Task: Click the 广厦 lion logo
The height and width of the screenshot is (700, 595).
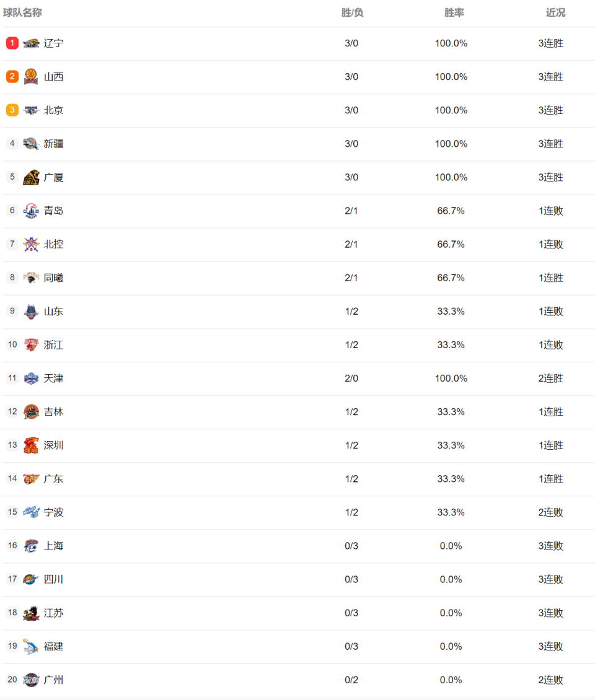Action: coord(31,177)
